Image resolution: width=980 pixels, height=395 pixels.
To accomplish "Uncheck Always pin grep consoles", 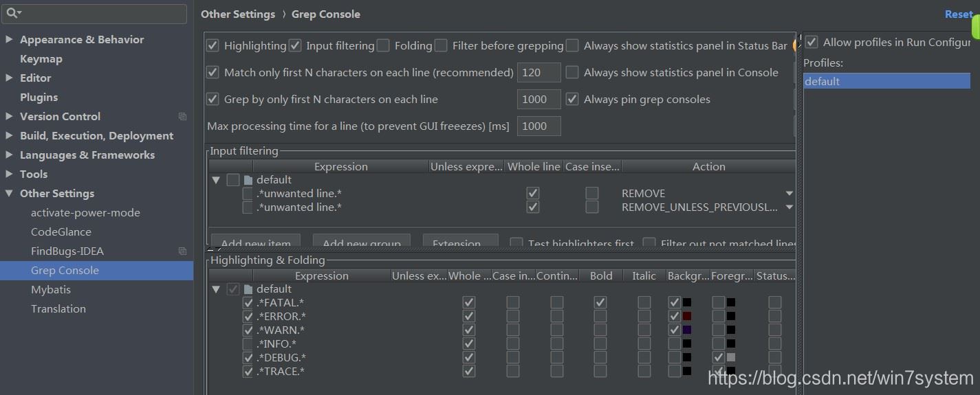I will point(572,100).
